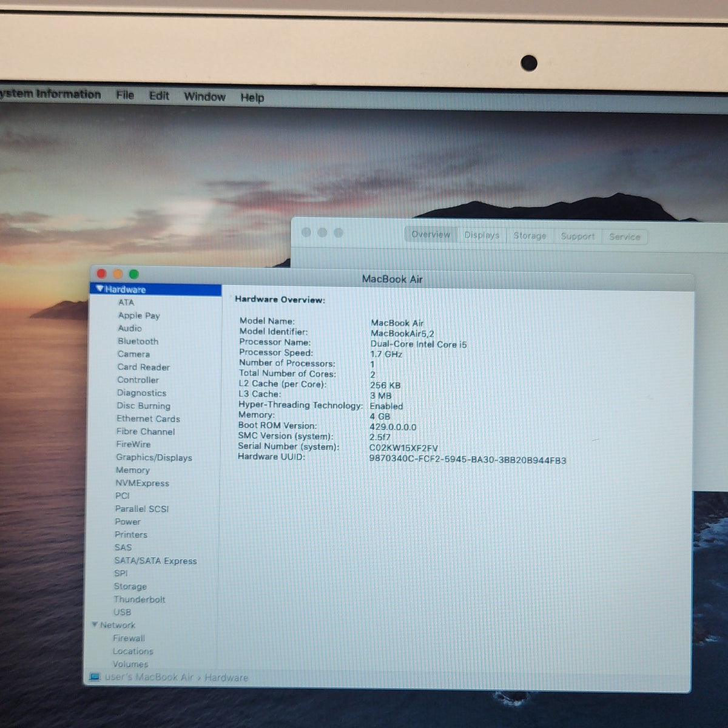Switch to the Storage tab
728x728 pixels.
coord(530,236)
